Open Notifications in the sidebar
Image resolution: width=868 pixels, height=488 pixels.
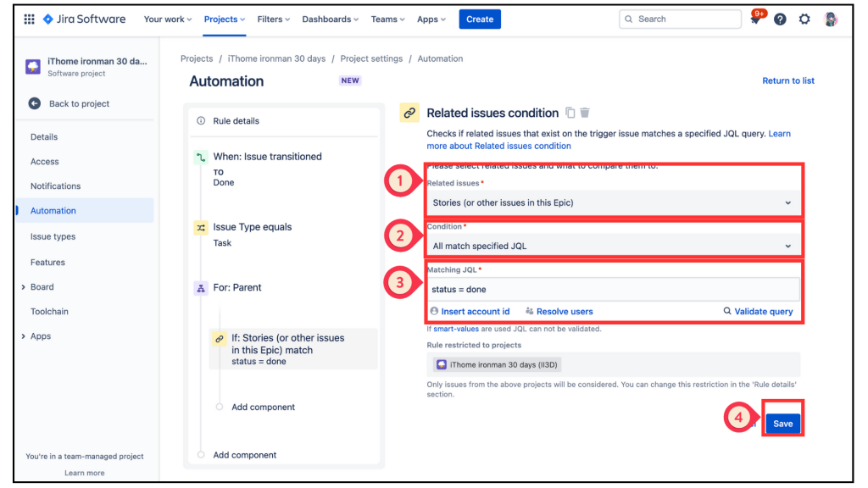55,186
